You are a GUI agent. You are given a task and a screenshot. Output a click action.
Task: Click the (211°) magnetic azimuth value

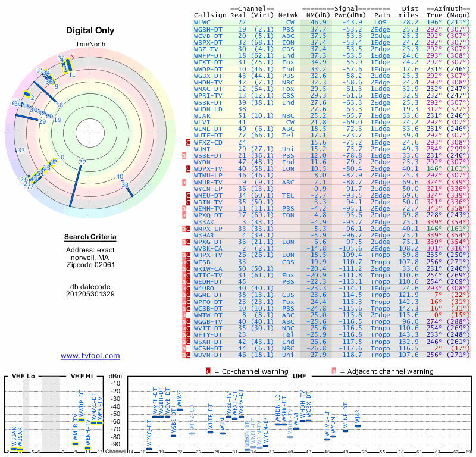tap(458, 22)
